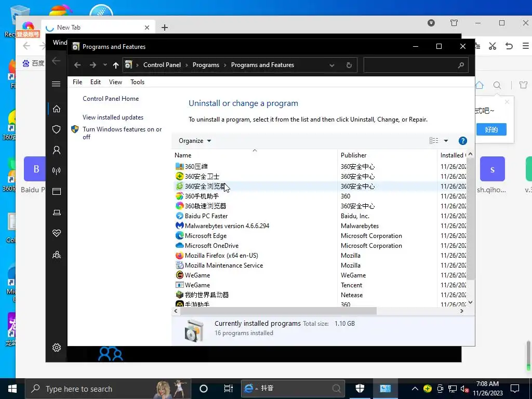Open Device security laptop icon

point(56,212)
